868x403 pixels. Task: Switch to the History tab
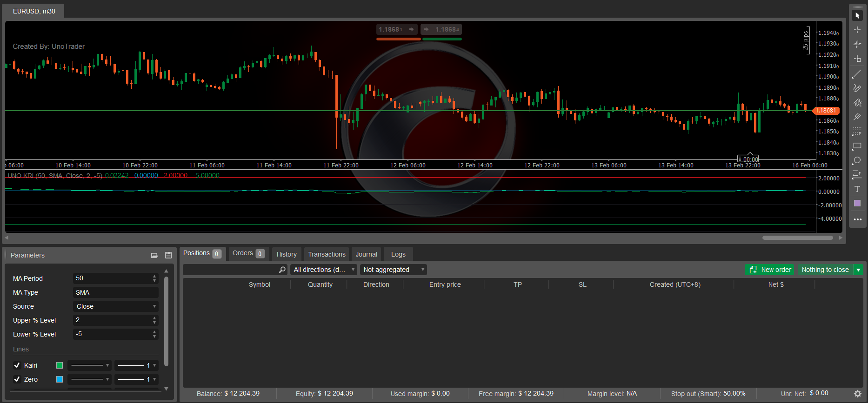tap(287, 254)
